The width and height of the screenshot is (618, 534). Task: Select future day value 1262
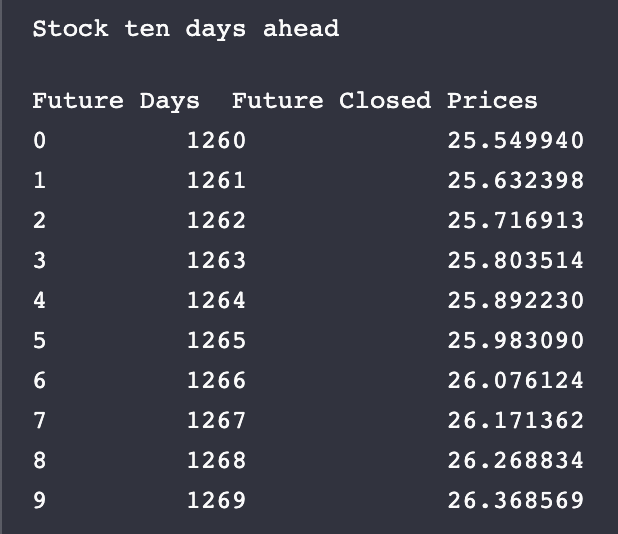(216, 220)
